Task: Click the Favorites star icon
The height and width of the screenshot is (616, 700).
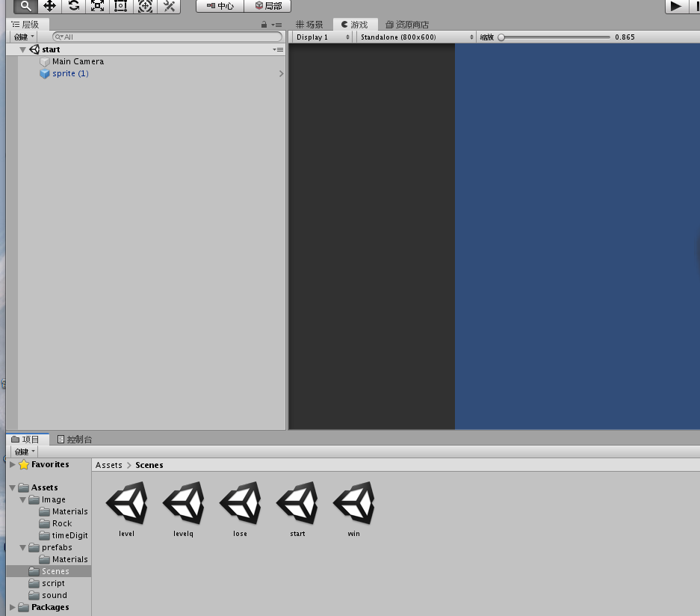Action: coord(24,464)
